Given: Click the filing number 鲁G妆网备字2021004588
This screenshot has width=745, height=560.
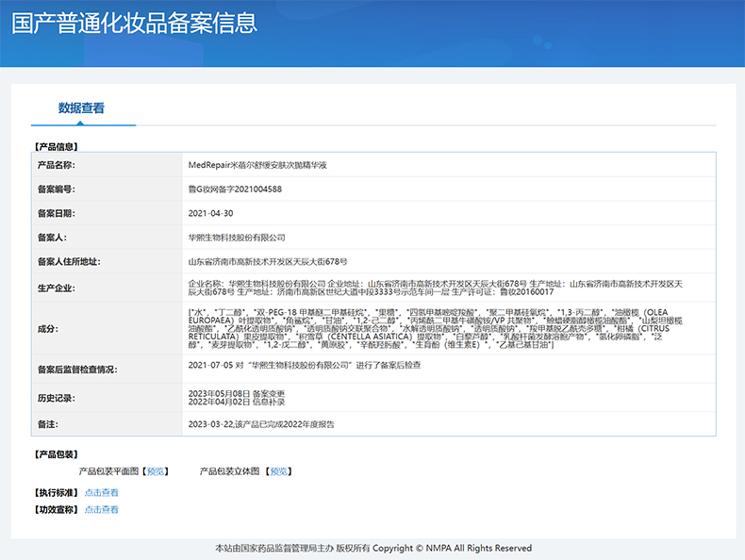Looking at the screenshot, I should [235, 189].
